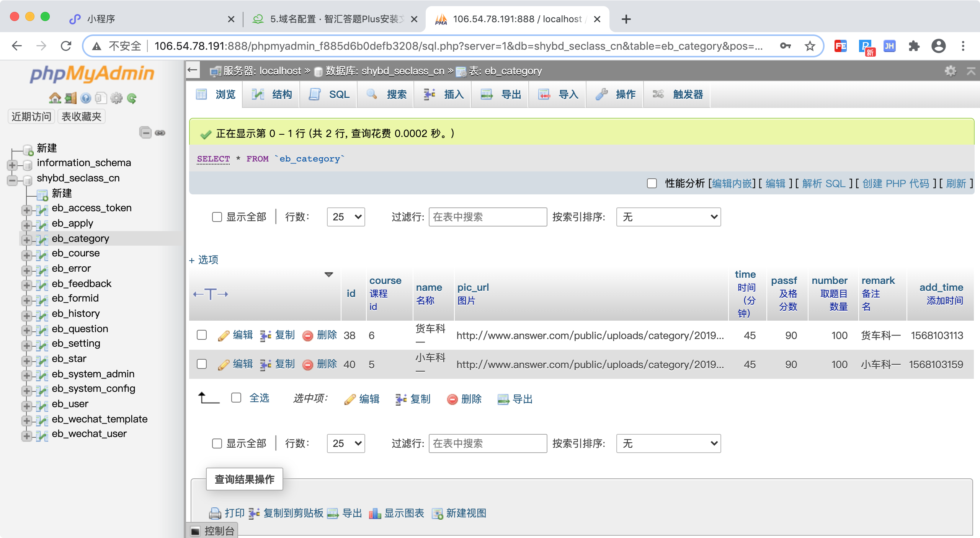Click the print icon in query results
980x538 pixels.
click(x=215, y=513)
